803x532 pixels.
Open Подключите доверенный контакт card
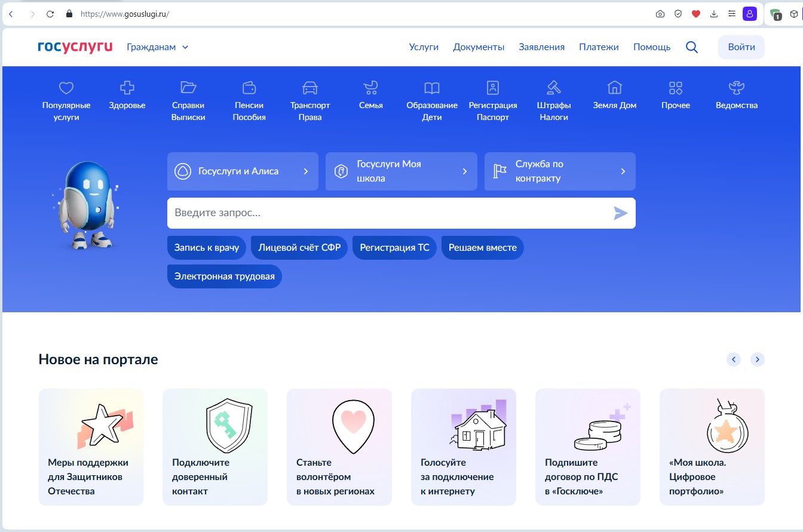click(215, 447)
